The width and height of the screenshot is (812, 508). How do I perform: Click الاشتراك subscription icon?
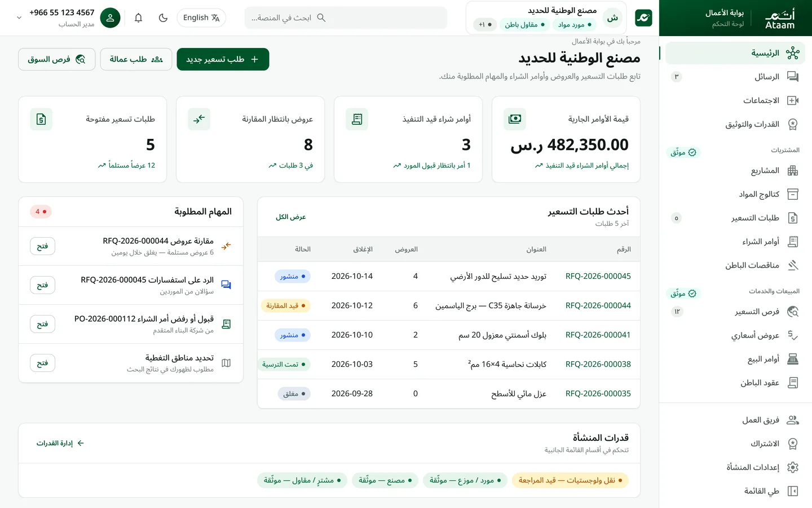[793, 444]
